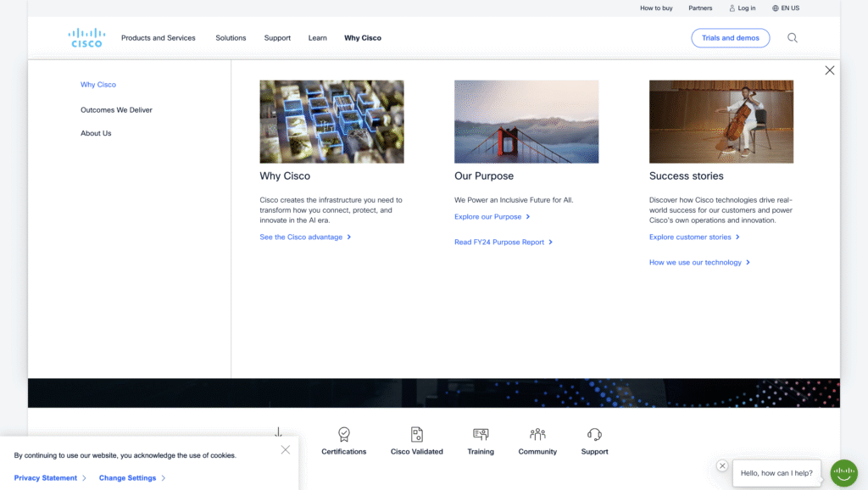Image resolution: width=868 pixels, height=490 pixels.
Task: Select Outcomes We Deliver in sidebar
Action: click(116, 110)
